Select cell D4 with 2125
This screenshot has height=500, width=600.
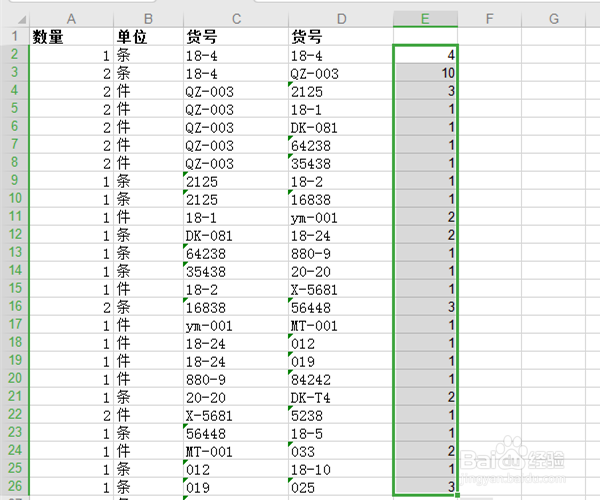click(341, 91)
